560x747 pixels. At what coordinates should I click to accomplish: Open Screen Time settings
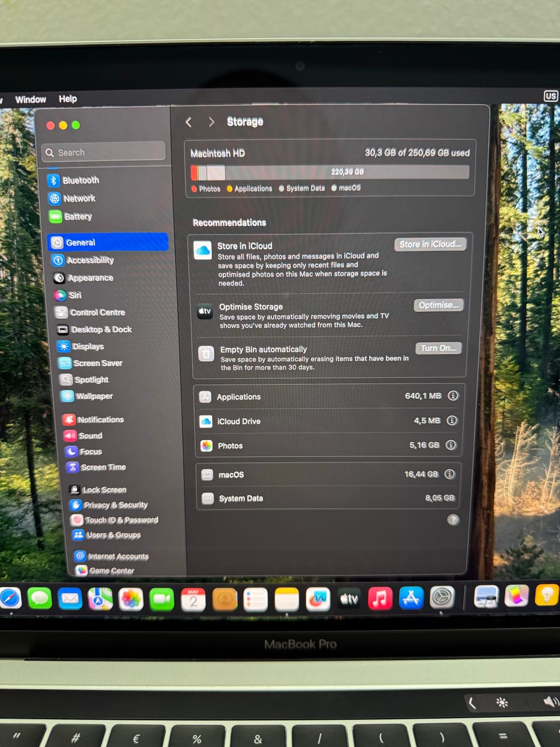(x=97, y=467)
